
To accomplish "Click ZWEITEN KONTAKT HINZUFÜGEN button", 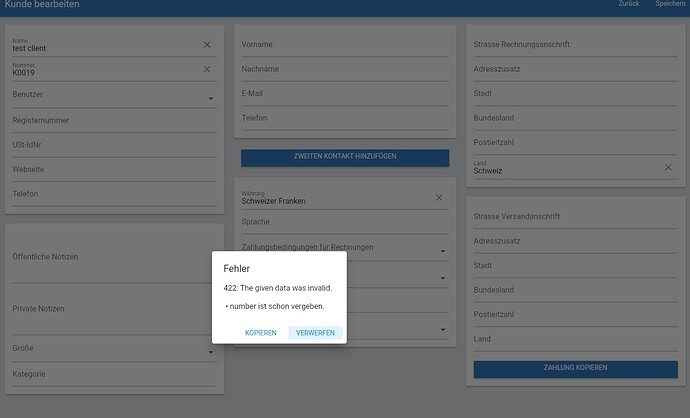I will [x=345, y=158].
